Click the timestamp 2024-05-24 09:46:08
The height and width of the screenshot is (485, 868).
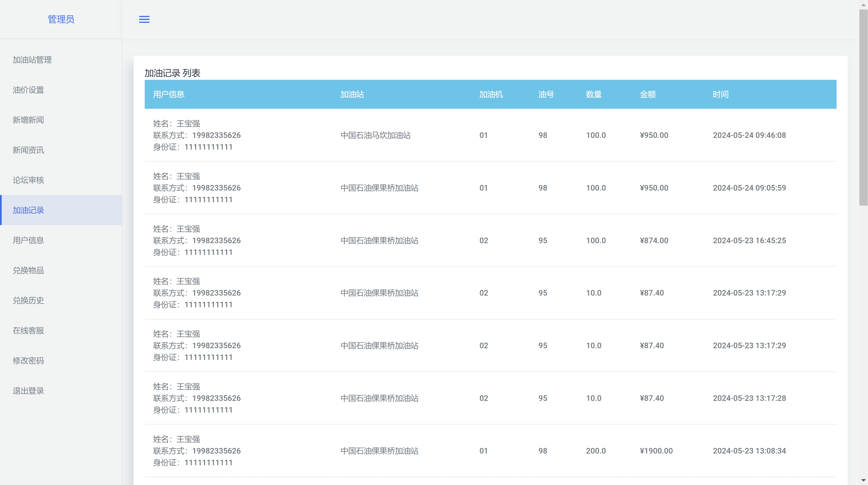tap(749, 135)
